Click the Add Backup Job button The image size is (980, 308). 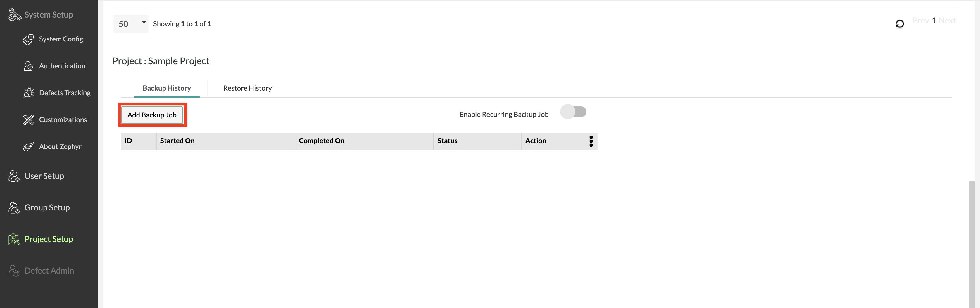pyautogui.click(x=152, y=115)
